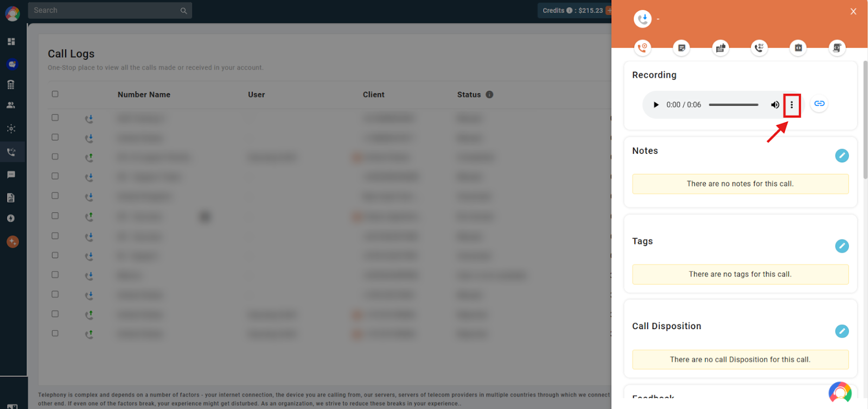The width and height of the screenshot is (868, 409).
Task: Open the blue chat bubble sidebar icon
Action: point(12,64)
